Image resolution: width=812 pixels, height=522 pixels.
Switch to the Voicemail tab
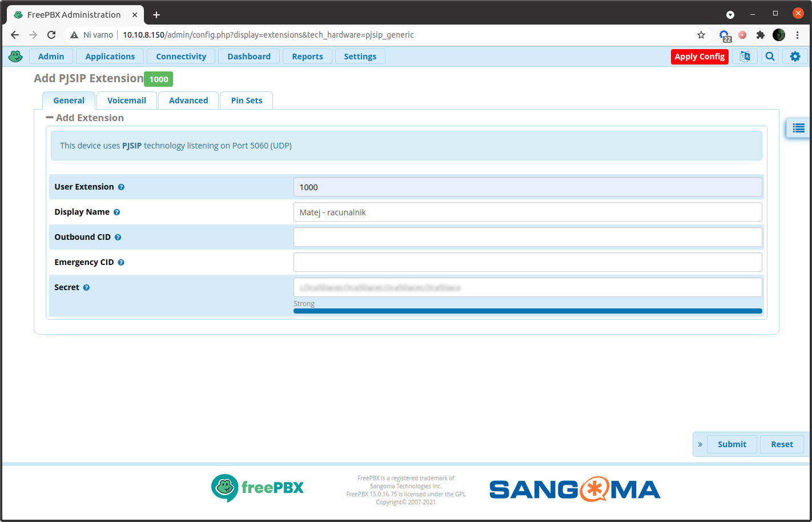126,100
